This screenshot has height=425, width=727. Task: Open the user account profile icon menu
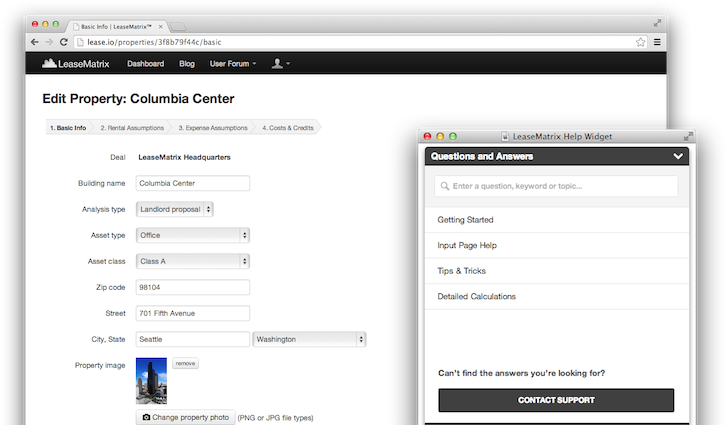(281, 63)
